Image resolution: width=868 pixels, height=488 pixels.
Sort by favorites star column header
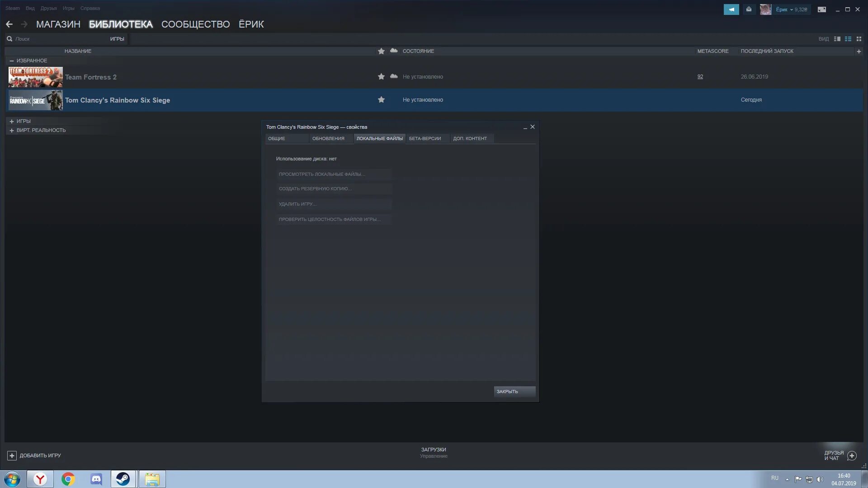pyautogui.click(x=381, y=51)
